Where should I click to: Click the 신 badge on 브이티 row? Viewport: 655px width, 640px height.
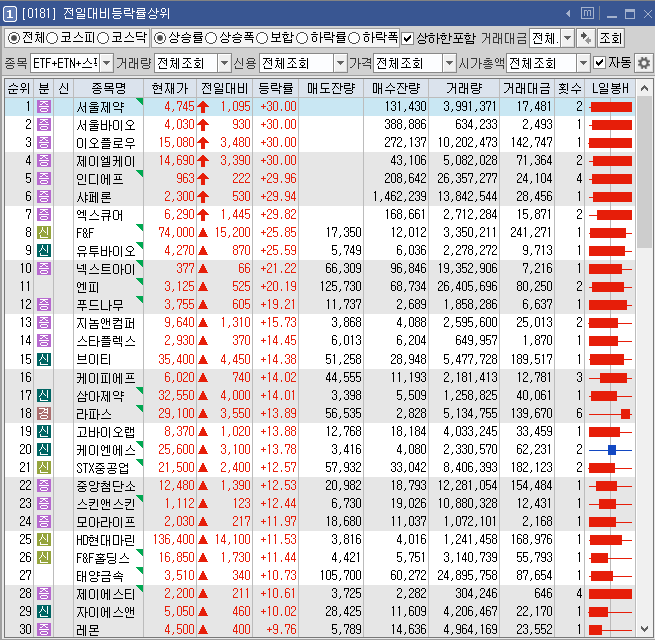44,359
